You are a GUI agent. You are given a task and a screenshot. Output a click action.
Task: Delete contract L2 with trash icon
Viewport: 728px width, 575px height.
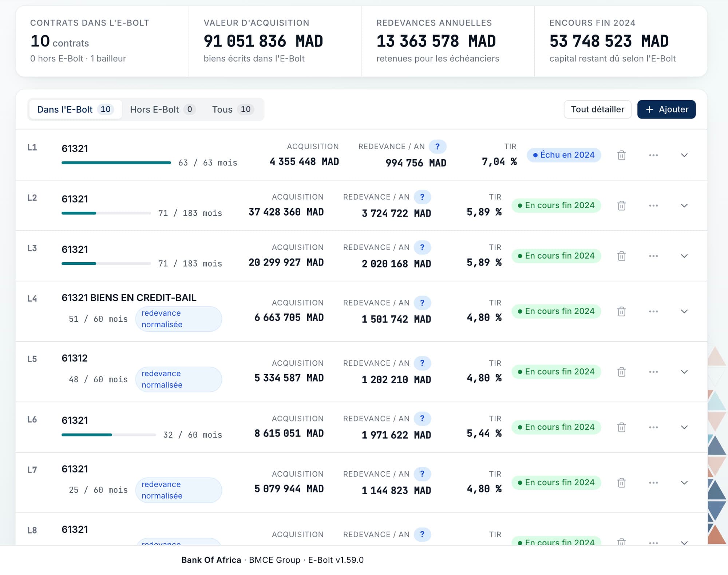pyautogui.click(x=621, y=205)
